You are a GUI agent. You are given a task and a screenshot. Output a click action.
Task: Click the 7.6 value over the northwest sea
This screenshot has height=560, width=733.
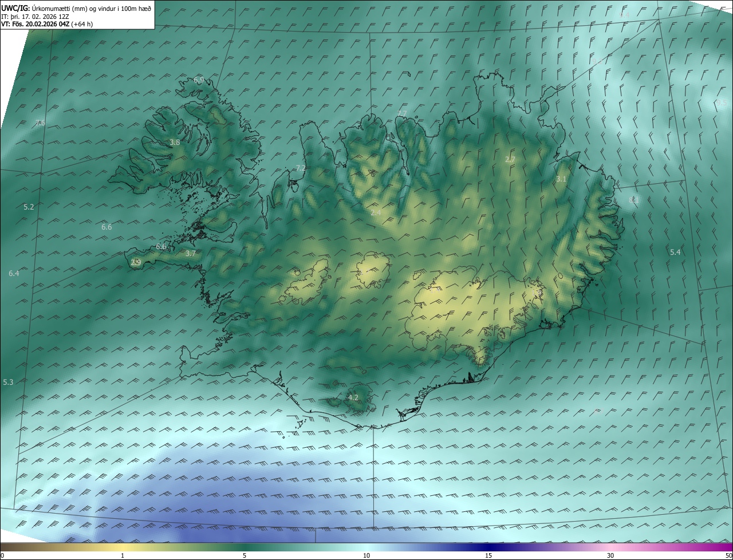point(40,123)
